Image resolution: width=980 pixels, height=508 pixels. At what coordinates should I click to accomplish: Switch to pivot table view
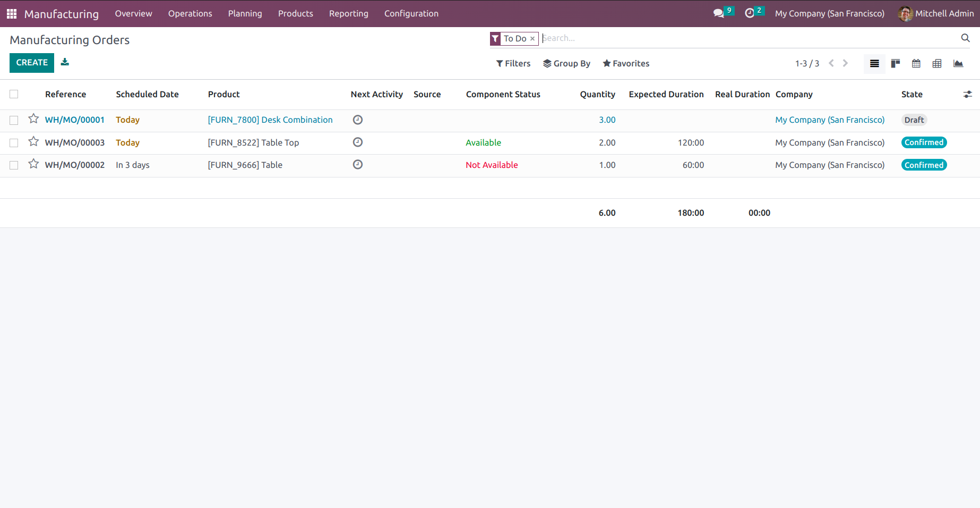tap(937, 64)
